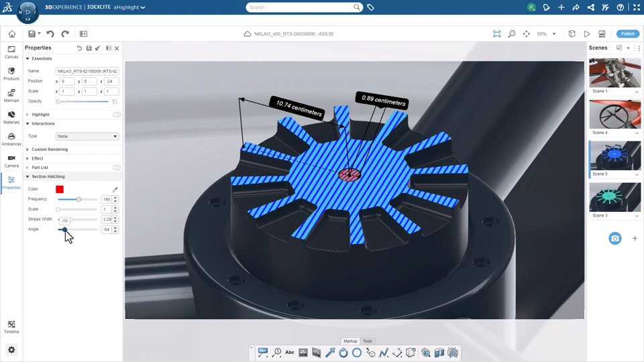Play the presentation preview
Viewport: 644px width, 362px height.
[587, 34]
